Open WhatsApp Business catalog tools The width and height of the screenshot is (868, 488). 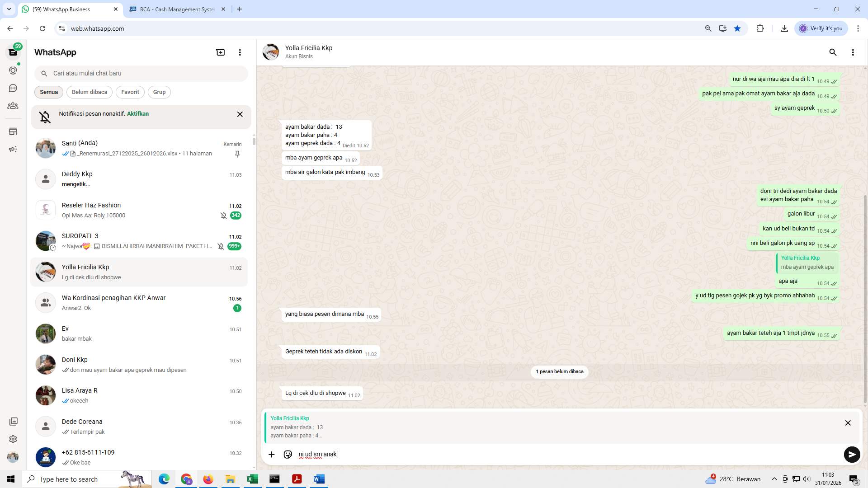[13, 131]
